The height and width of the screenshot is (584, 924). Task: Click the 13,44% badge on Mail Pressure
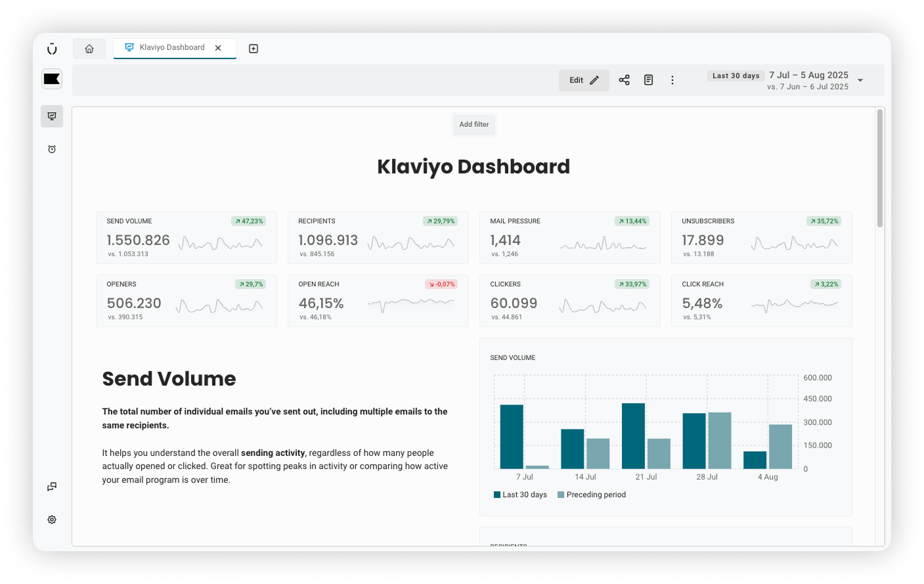point(632,221)
